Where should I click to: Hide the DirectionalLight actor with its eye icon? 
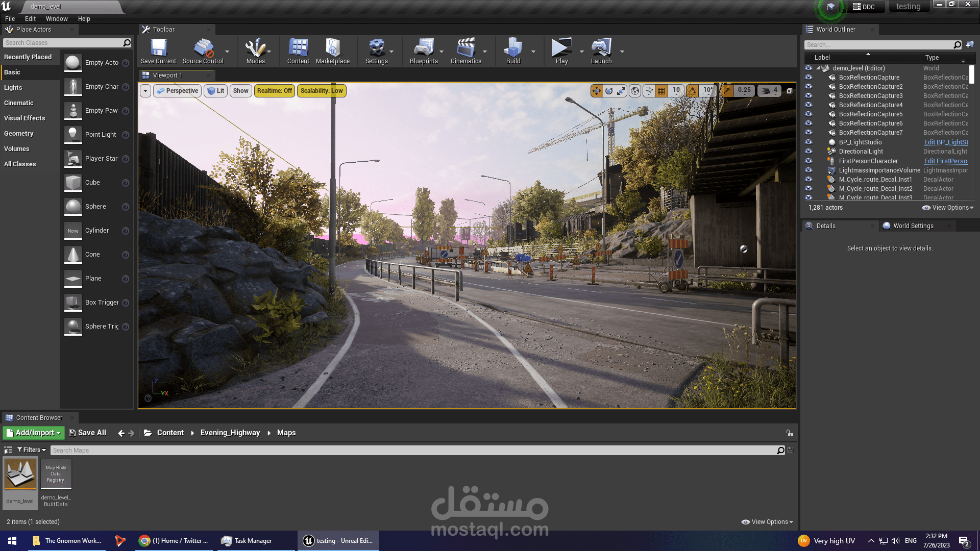click(808, 151)
